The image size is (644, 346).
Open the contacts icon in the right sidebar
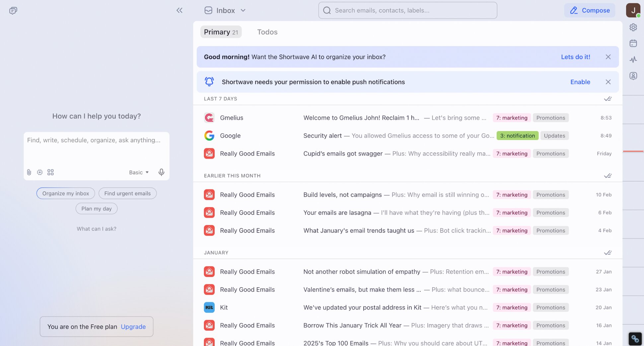633,76
